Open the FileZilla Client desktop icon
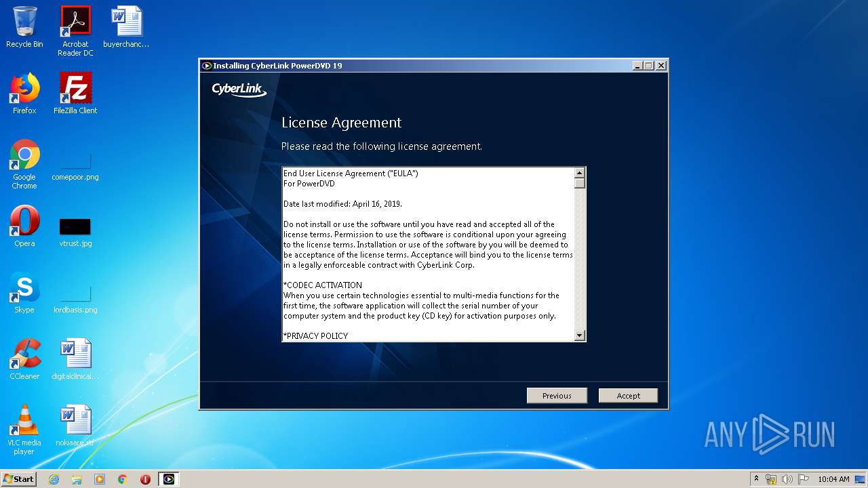This screenshot has height=488, width=868. pyautogui.click(x=75, y=94)
